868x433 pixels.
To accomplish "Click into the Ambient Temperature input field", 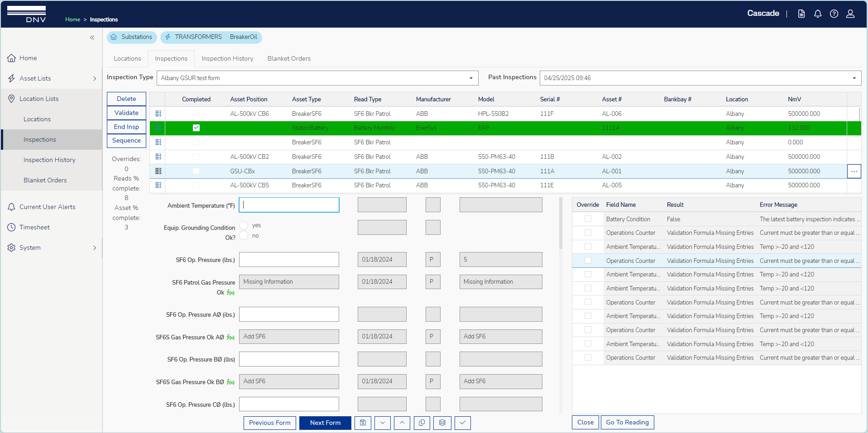I will (x=289, y=205).
